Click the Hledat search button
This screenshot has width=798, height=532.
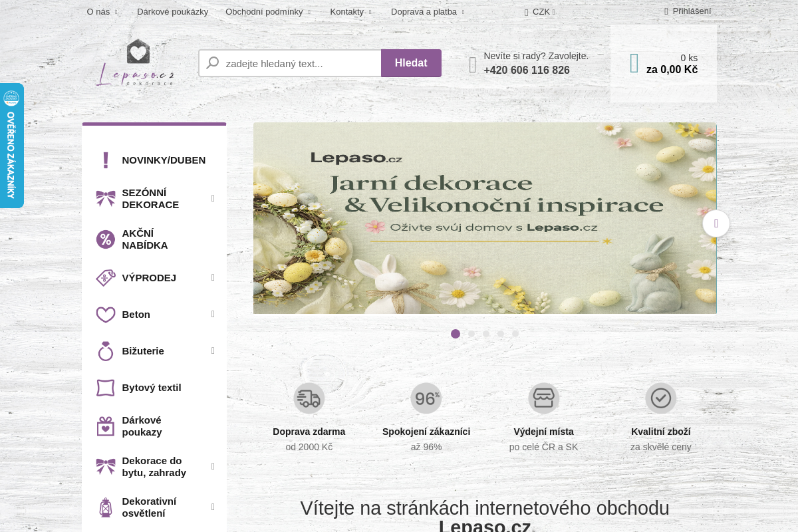click(411, 63)
